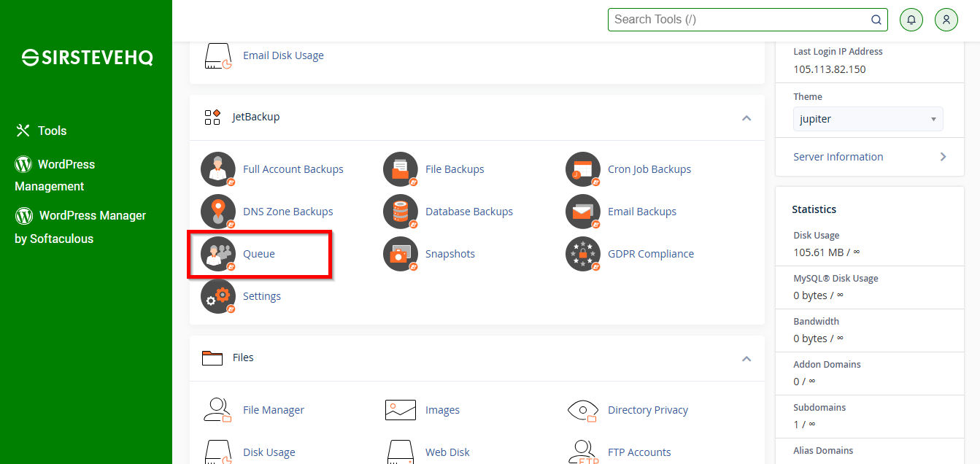The width and height of the screenshot is (980, 464).
Task: Open the FTP Accounts icon
Action: click(583, 452)
